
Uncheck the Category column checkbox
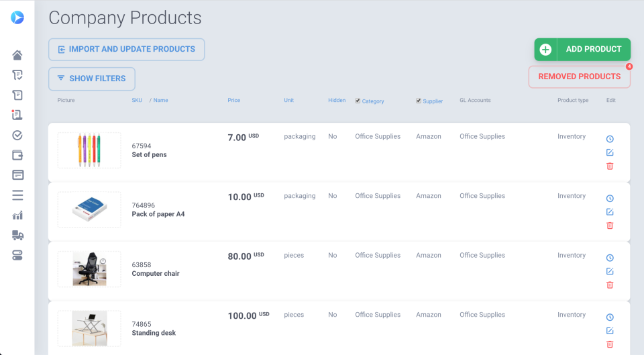[x=358, y=101]
